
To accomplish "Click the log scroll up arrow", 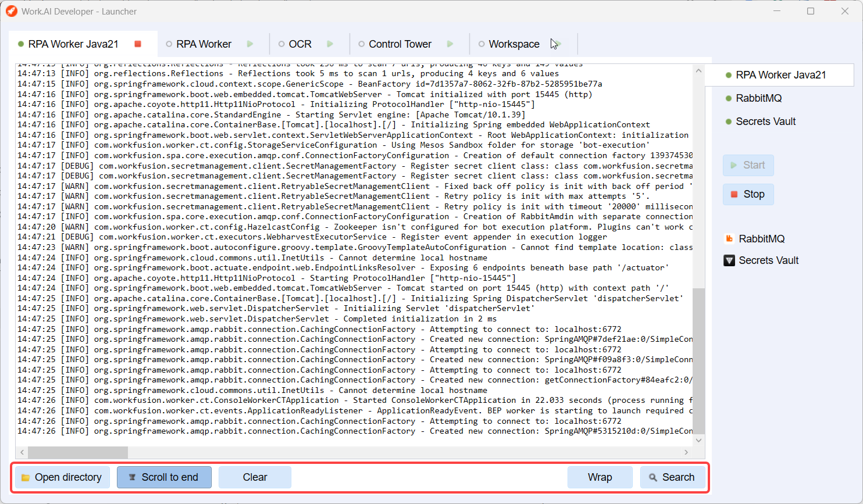I will click(698, 70).
